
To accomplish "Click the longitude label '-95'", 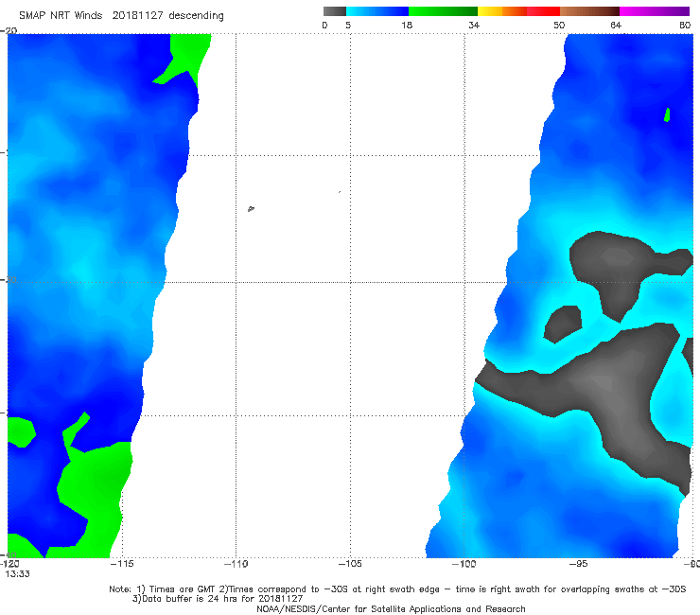I will (x=578, y=564).
